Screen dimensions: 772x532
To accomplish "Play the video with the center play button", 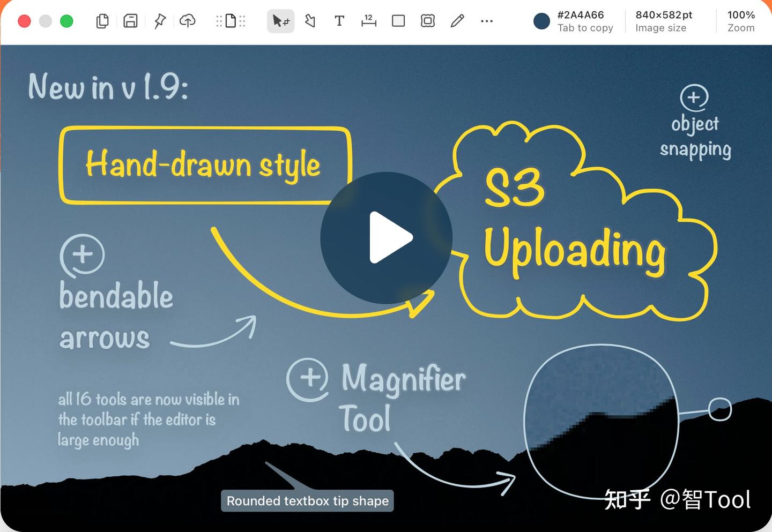I will pos(387,238).
